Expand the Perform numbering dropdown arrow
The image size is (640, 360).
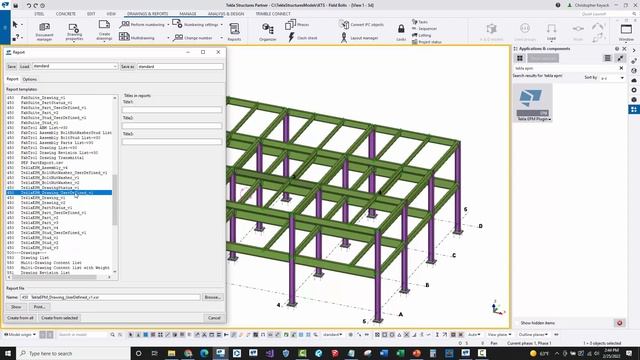click(x=168, y=25)
